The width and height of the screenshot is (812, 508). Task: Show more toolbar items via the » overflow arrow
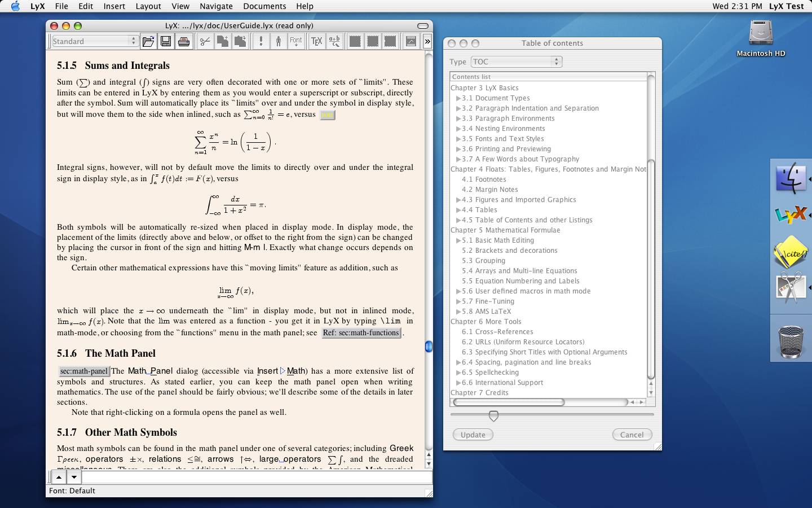point(427,41)
